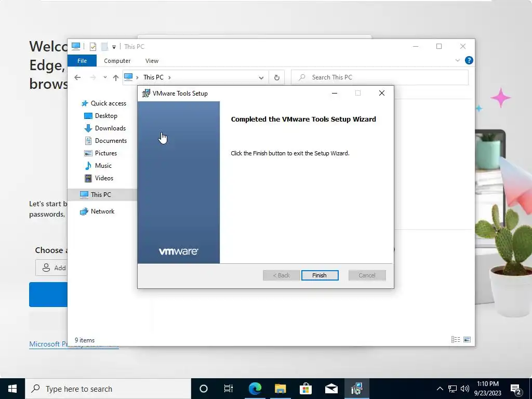The width and height of the screenshot is (532, 399).
Task: Open Microsoft Store from taskbar
Action: tap(305, 389)
